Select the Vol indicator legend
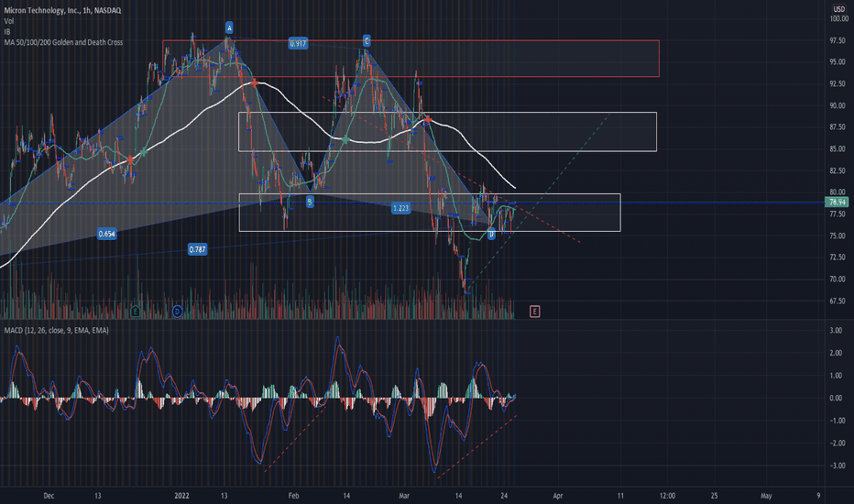The width and height of the screenshot is (854, 504). pos(9,21)
